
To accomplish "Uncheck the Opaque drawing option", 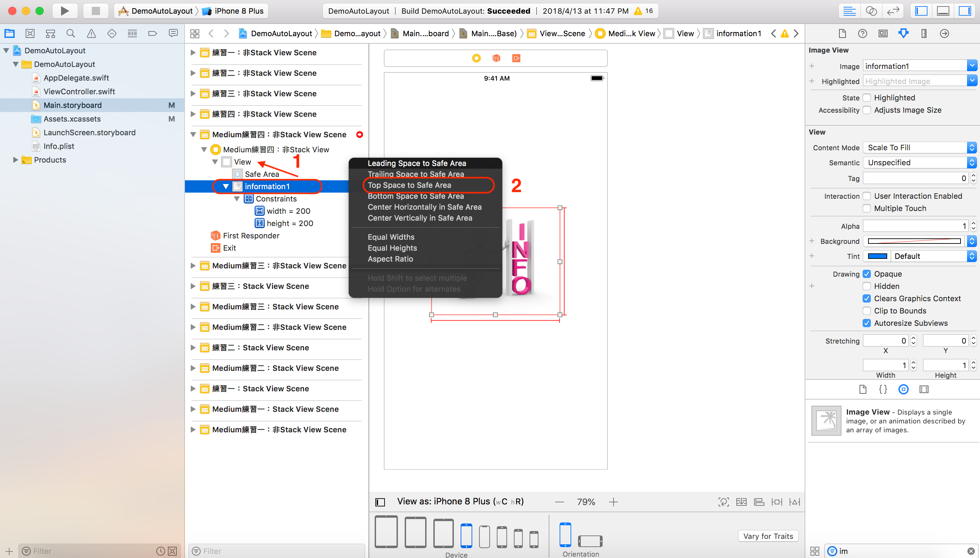I will pyautogui.click(x=867, y=274).
